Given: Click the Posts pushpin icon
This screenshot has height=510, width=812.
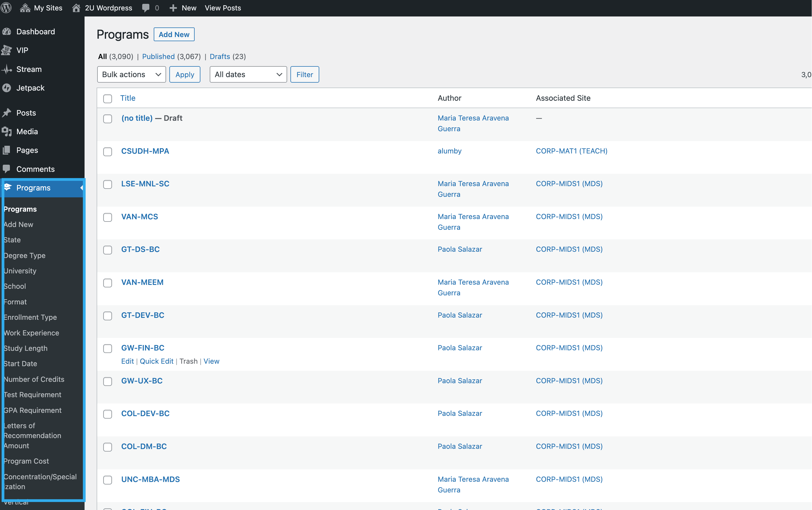Looking at the screenshot, I should click(x=7, y=113).
